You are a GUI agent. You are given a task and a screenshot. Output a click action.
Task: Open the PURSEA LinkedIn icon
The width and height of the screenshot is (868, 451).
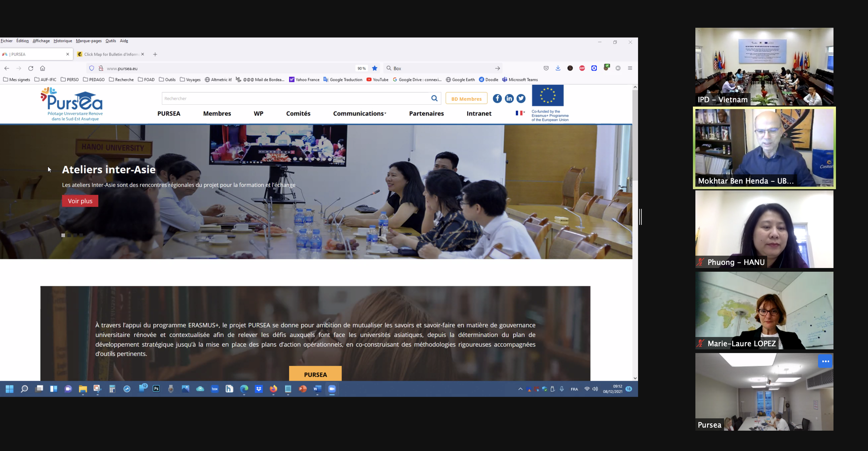(x=509, y=98)
